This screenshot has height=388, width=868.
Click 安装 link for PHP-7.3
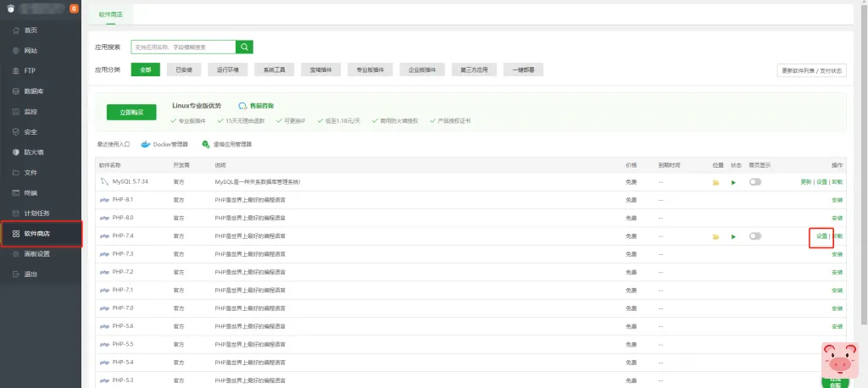pyautogui.click(x=837, y=255)
